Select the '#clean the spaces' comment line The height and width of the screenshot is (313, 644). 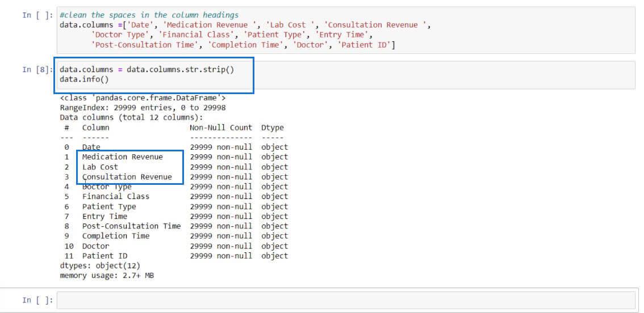tap(149, 15)
